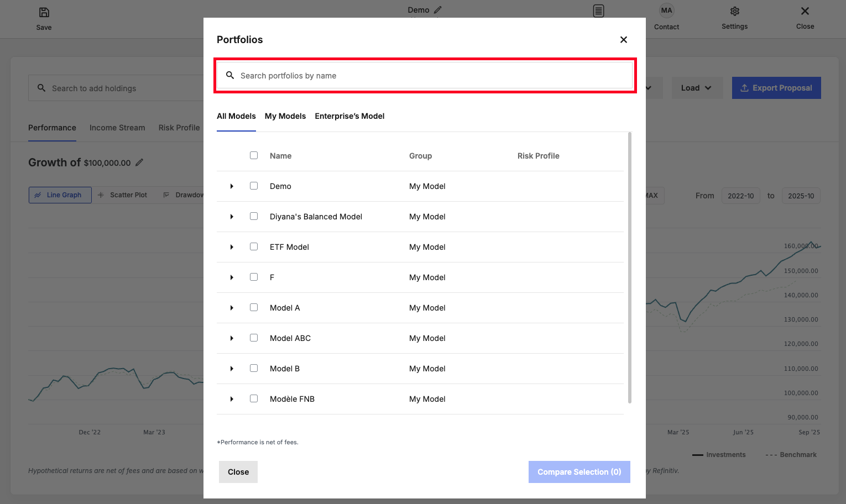Edit the Demo title pencil icon

(x=438, y=10)
